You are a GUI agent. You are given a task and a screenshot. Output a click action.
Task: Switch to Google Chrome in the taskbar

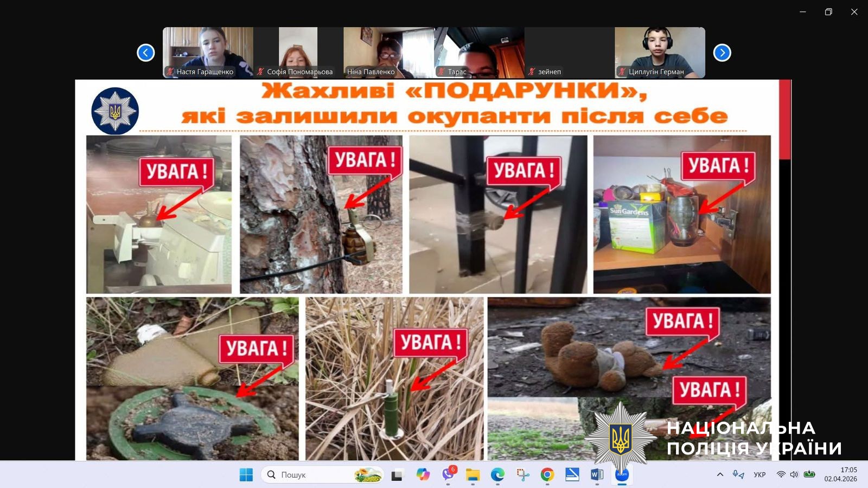pyautogui.click(x=547, y=475)
